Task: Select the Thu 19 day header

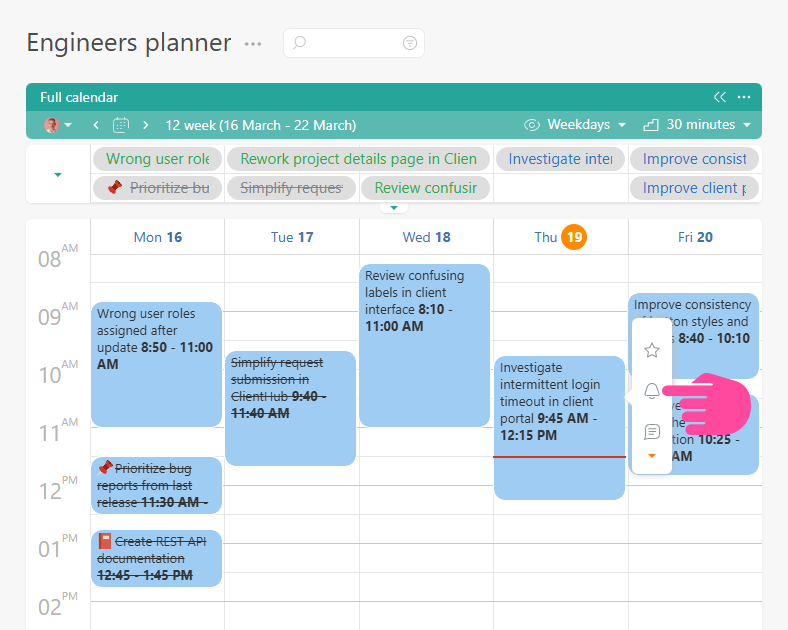Action: (x=560, y=237)
